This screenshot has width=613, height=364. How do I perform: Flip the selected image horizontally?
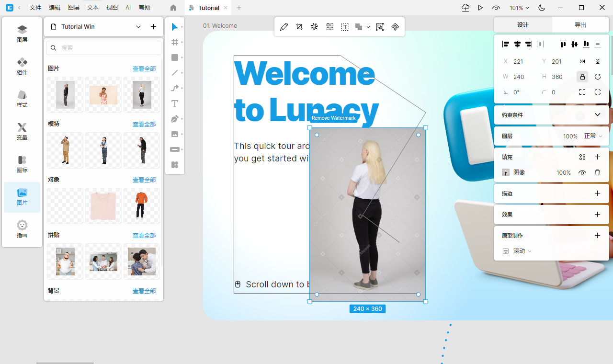(x=582, y=61)
